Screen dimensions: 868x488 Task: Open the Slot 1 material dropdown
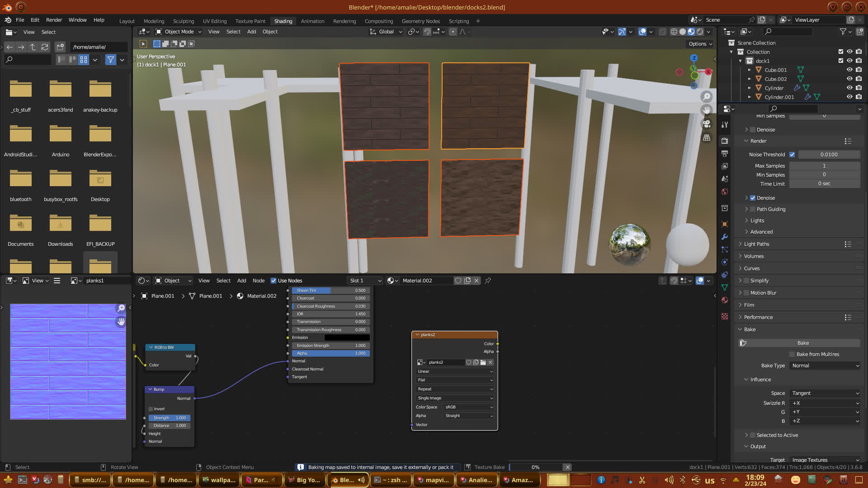pos(365,281)
